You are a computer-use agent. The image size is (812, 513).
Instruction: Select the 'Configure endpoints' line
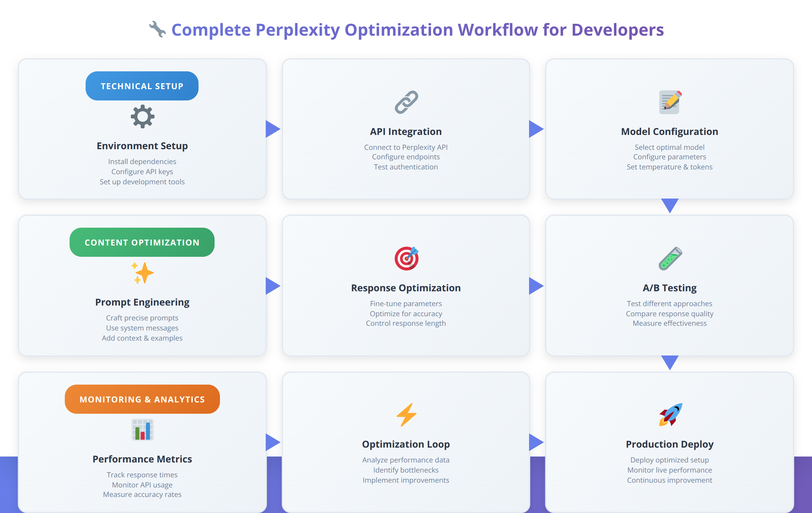(x=406, y=157)
